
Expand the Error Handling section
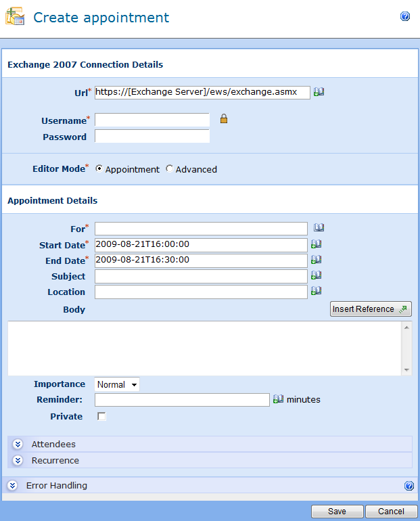pos(13,486)
